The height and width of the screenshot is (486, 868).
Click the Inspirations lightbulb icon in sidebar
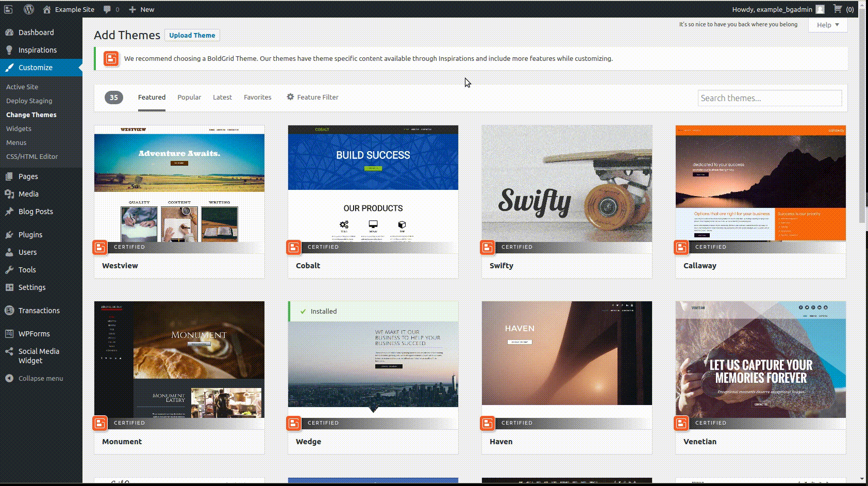[x=9, y=50]
